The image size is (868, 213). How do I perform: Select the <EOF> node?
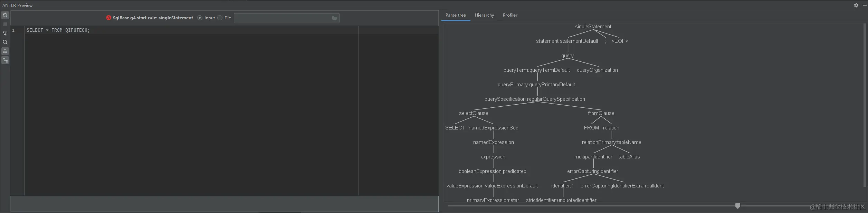[x=620, y=41]
